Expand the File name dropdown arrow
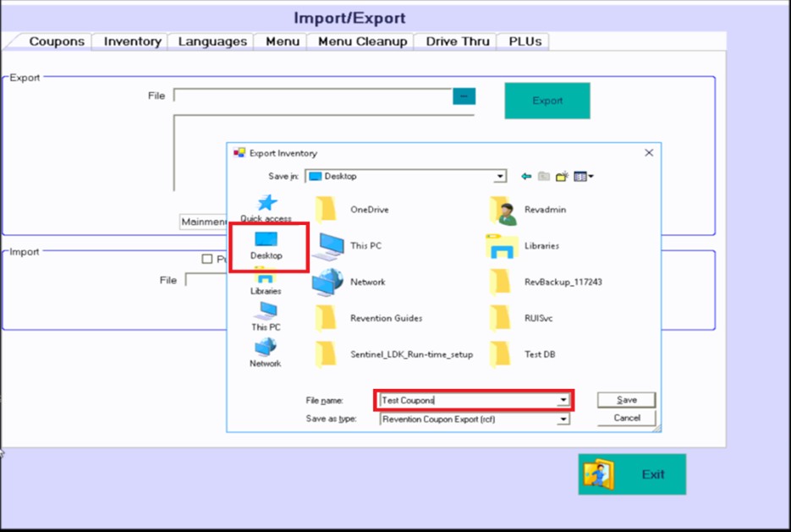 563,400
